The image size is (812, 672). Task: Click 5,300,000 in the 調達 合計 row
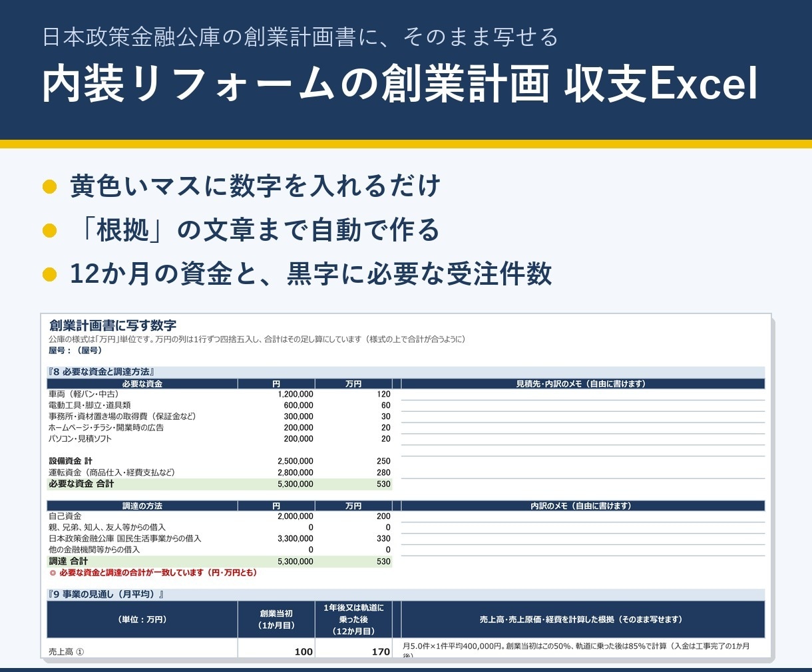(x=296, y=562)
